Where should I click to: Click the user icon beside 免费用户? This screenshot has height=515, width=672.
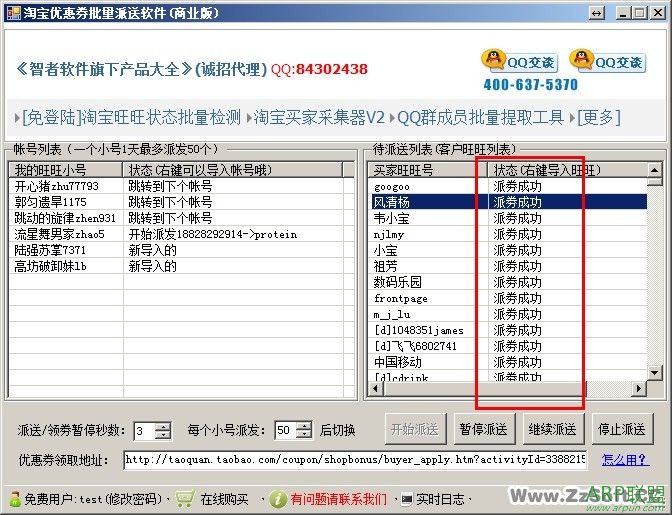click(x=15, y=499)
